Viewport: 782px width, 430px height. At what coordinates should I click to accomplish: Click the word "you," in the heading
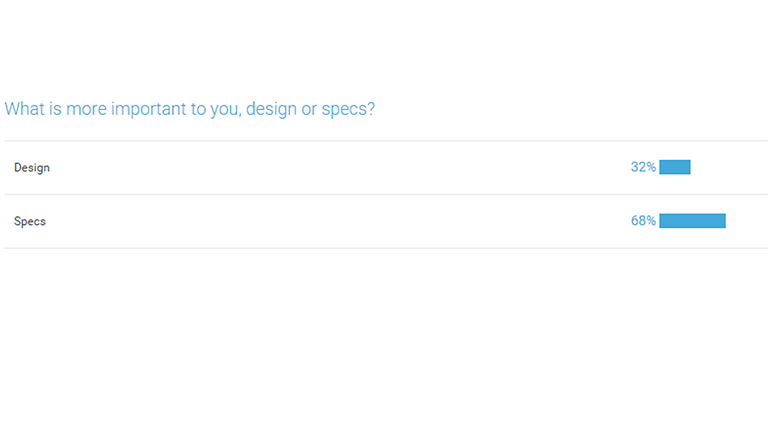[225, 110]
